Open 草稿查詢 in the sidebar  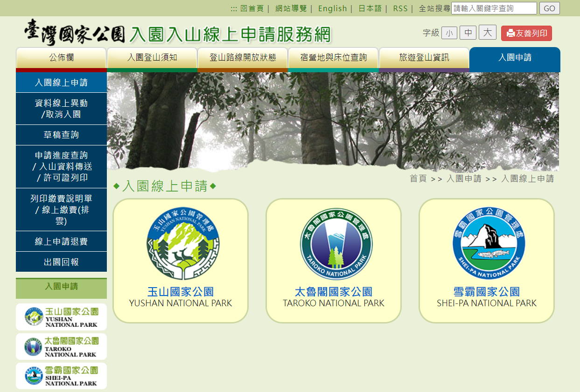(61, 135)
